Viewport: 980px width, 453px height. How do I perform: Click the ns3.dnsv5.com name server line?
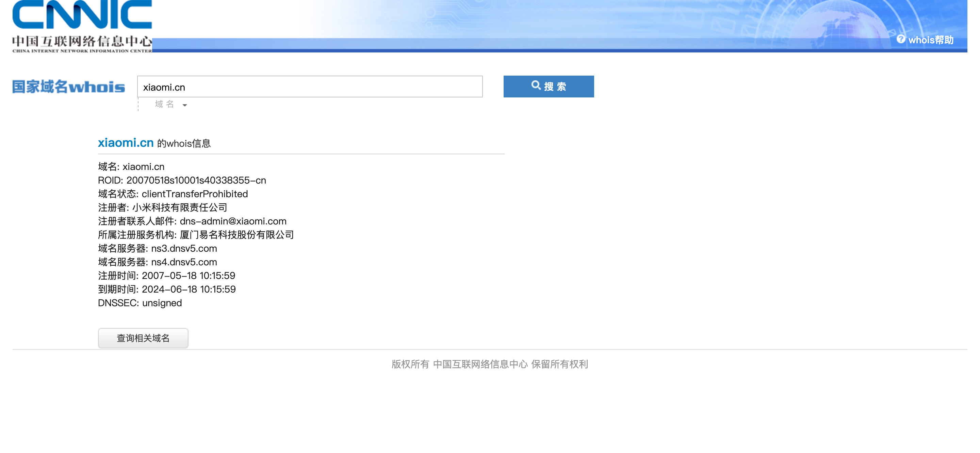[157, 249]
